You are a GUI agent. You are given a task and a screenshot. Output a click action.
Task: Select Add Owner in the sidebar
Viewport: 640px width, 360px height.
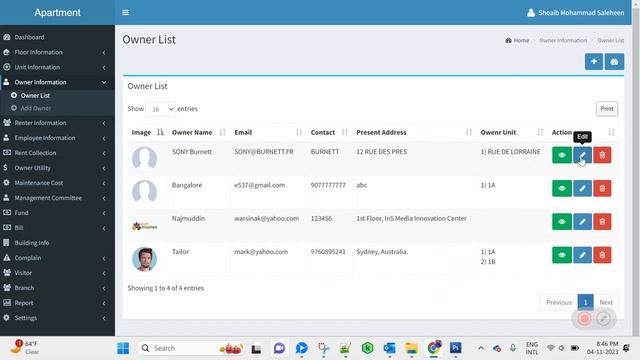[57, 108]
